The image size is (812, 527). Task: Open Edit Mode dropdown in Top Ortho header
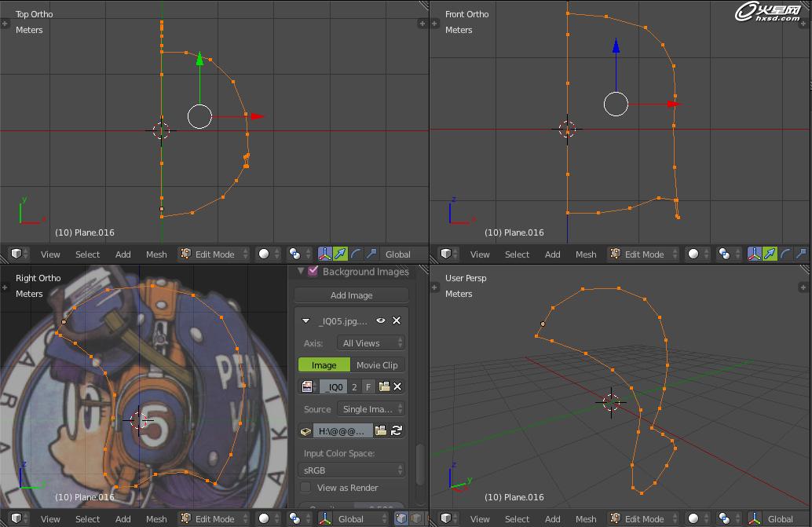coord(214,254)
